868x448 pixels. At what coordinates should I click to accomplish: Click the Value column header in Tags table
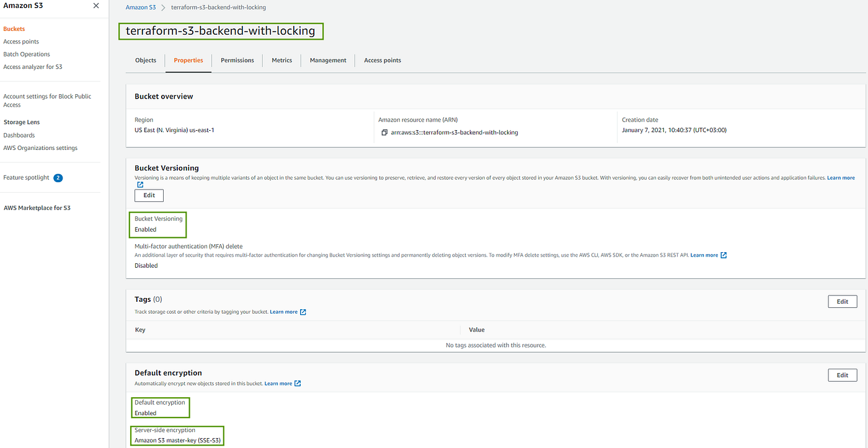click(477, 330)
